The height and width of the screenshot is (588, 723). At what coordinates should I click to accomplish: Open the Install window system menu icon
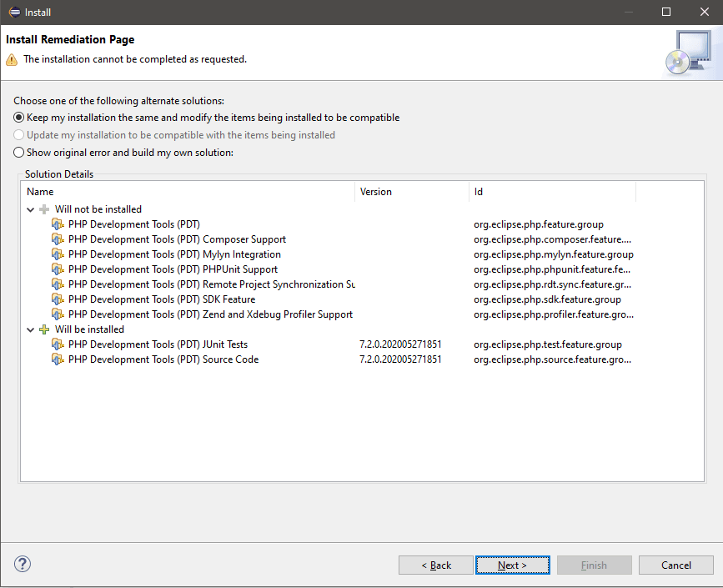[13, 12]
